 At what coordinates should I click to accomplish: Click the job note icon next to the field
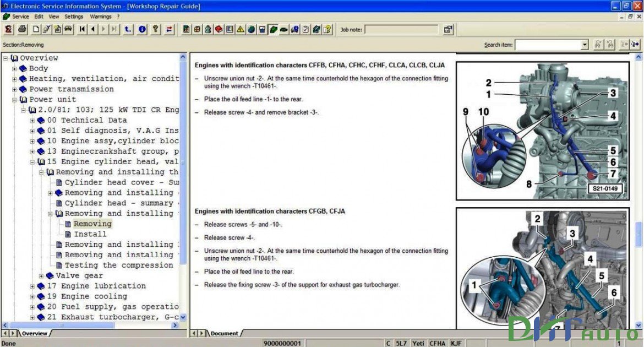click(448, 29)
